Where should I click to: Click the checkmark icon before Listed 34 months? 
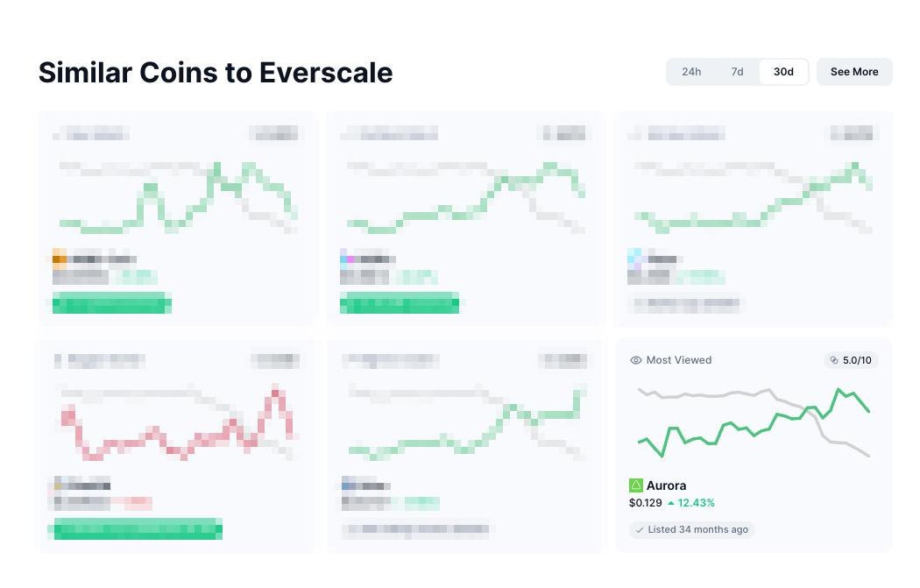pyautogui.click(x=640, y=530)
